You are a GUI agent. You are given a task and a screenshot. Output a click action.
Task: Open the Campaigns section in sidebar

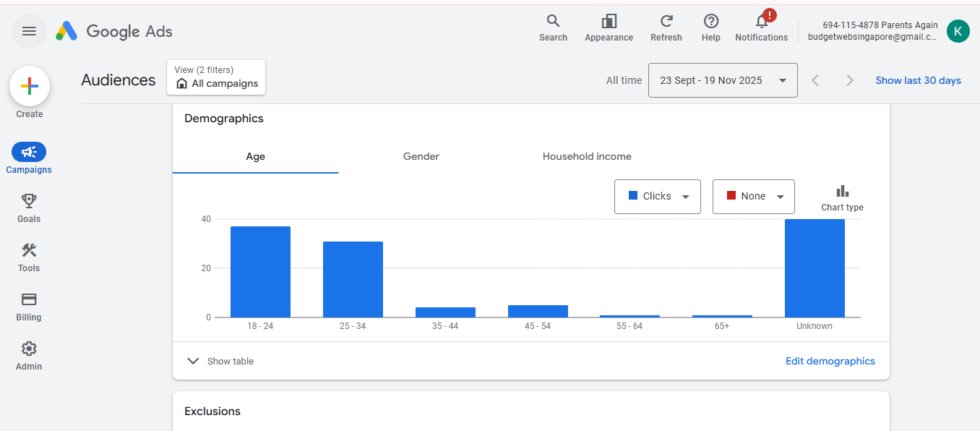[x=29, y=158]
